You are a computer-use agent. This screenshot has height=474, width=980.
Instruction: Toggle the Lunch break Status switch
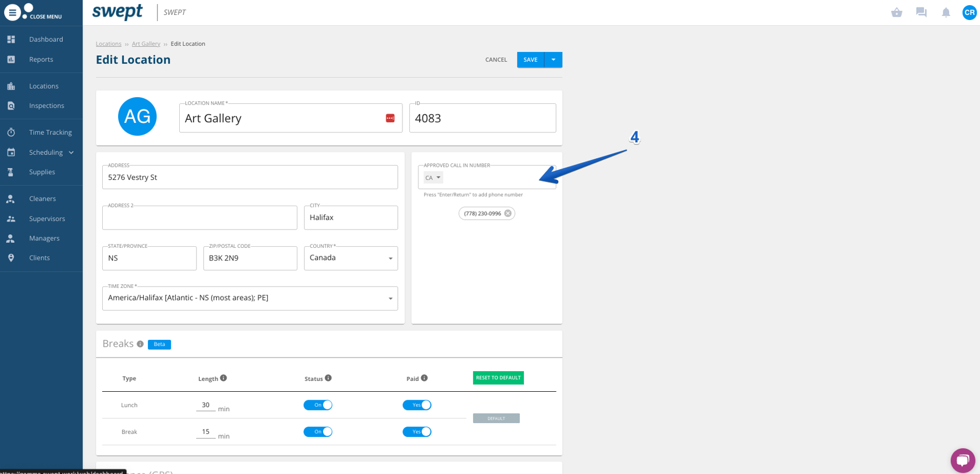coord(318,405)
